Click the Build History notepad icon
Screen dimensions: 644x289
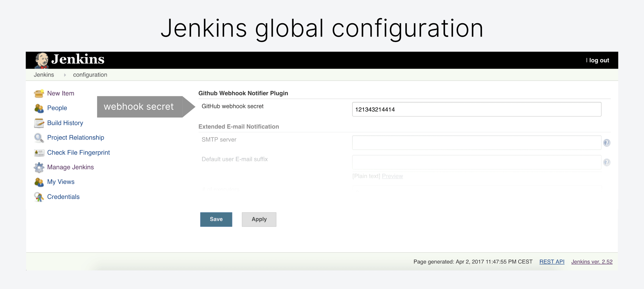(x=39, y=123)
